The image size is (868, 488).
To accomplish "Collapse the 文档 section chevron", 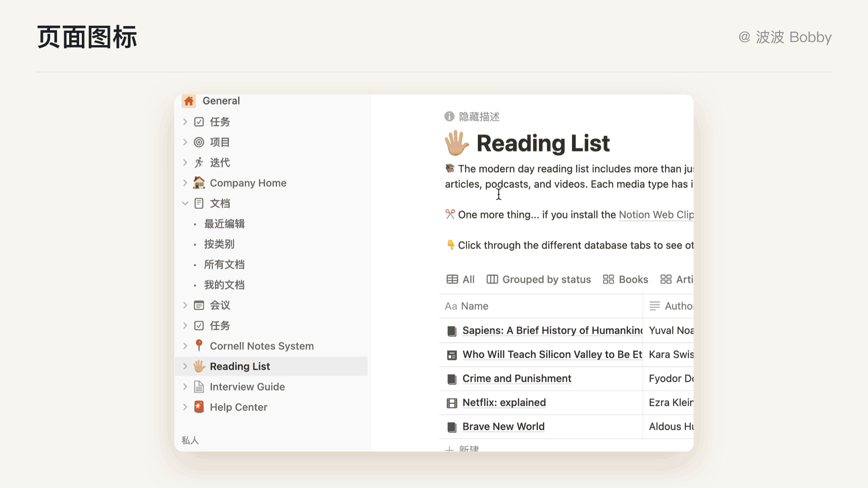I will pyautogui.click(x=185, y=203).
